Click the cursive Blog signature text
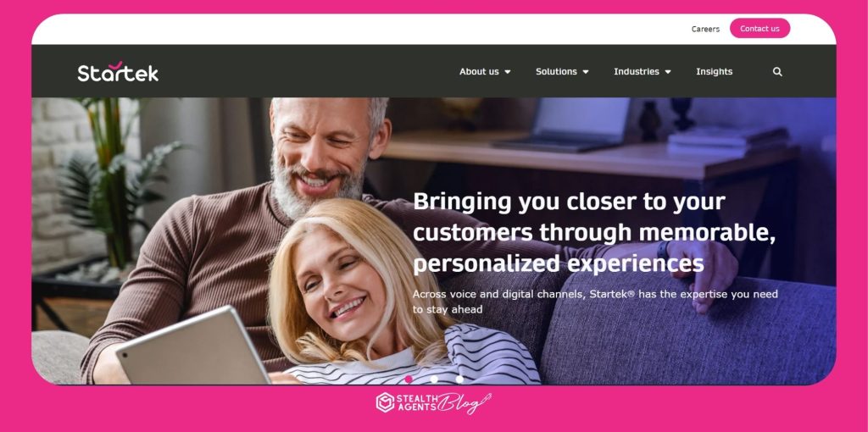 click(x=464, y=403)
